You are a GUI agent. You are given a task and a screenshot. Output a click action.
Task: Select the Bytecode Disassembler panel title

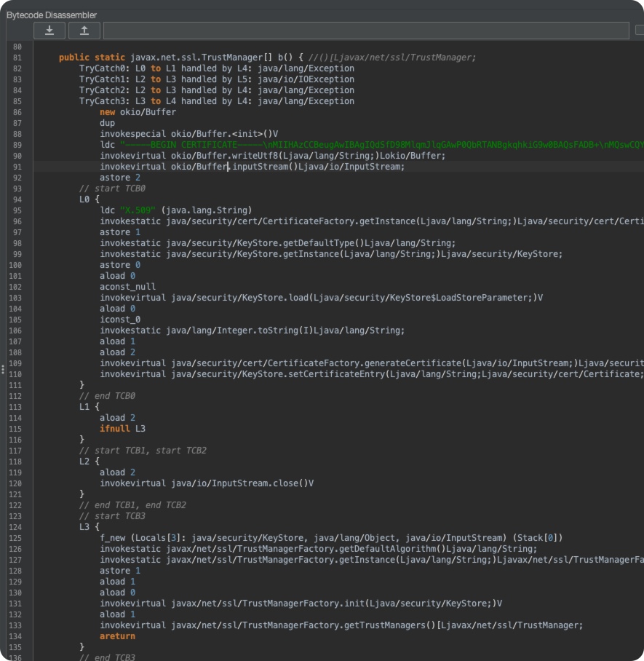click(x=52, y=15)
